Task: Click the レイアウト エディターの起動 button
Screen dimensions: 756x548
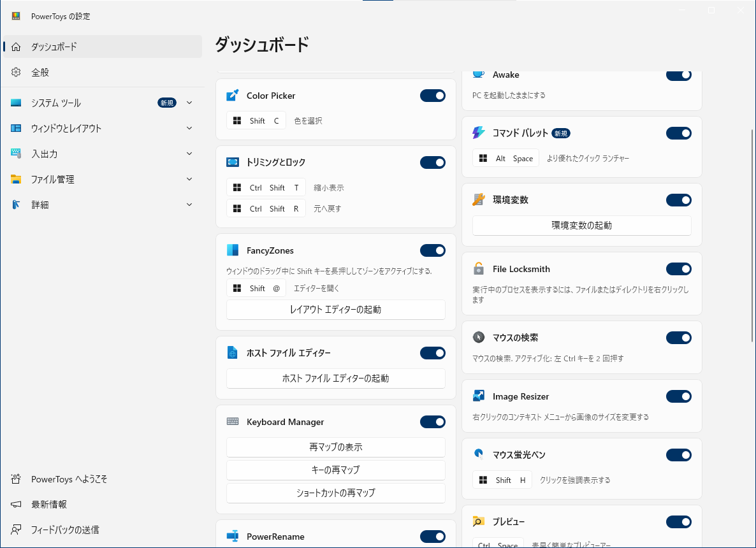Action: tap(336, 310)
